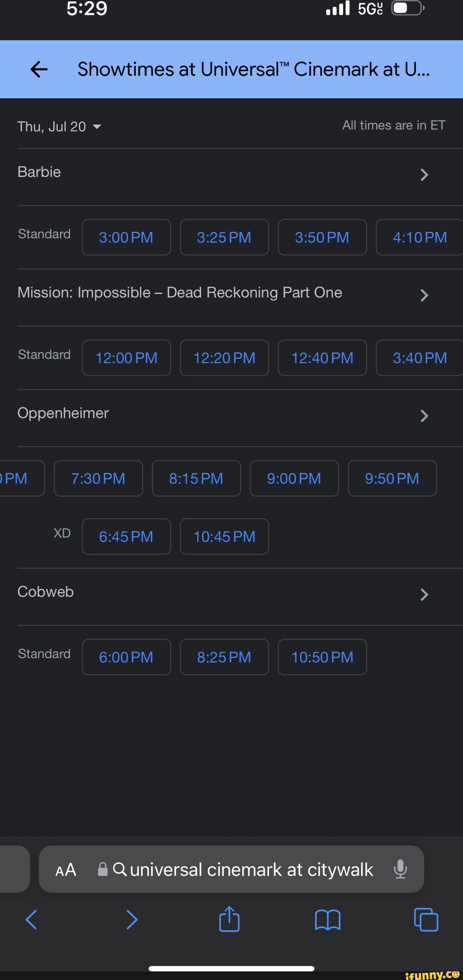463x980 pixels.
Task: Tap the back arrow in Showtimes header
Action: click(x=39, y=69)
